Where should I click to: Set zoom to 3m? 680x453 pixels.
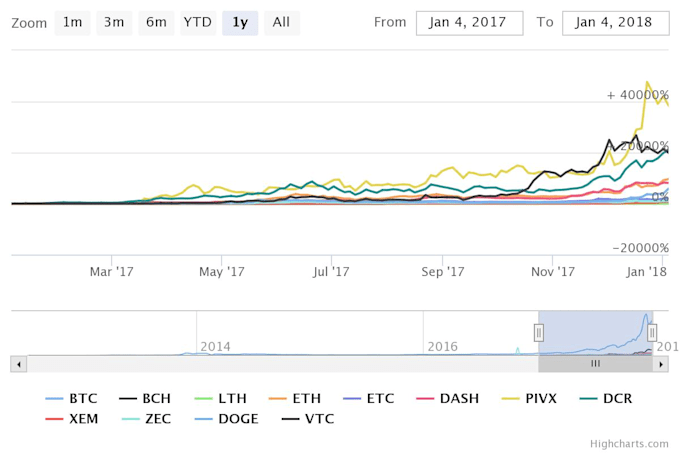[x=114, y=22]
